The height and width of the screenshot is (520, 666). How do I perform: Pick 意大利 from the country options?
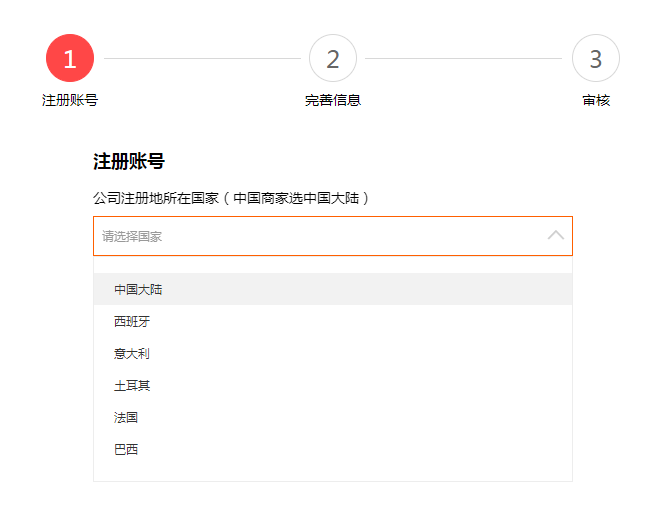click(x=132, y=353)
